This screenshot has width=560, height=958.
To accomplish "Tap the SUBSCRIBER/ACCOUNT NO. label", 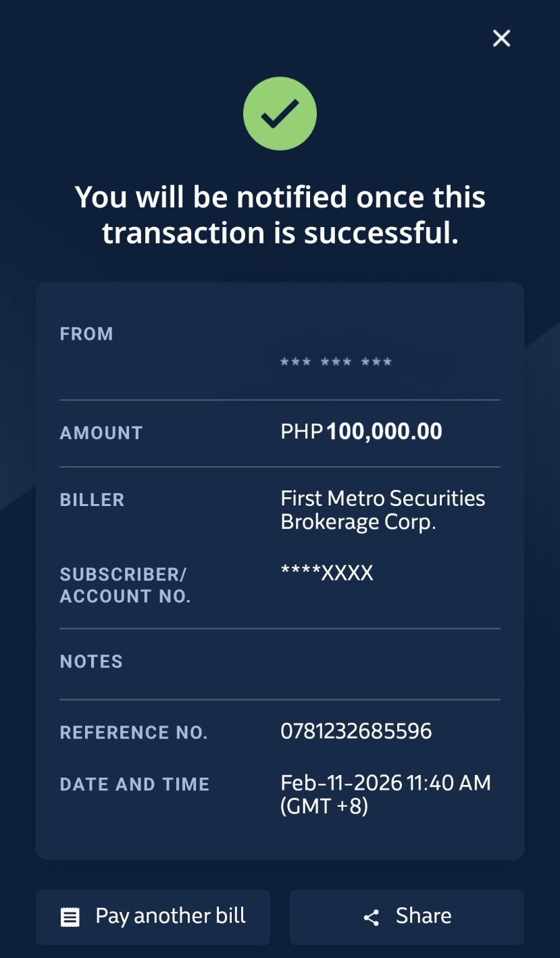I will 125,585.
